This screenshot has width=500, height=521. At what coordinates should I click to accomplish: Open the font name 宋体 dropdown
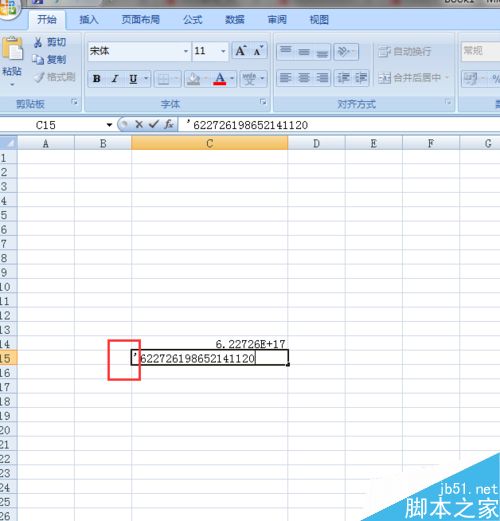coord(186,51)
